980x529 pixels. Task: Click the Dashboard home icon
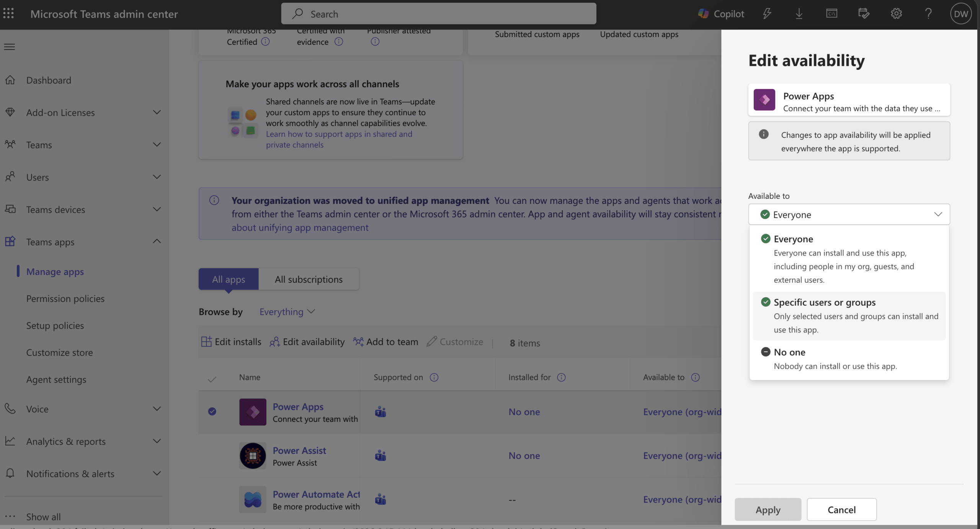point(10,80)
